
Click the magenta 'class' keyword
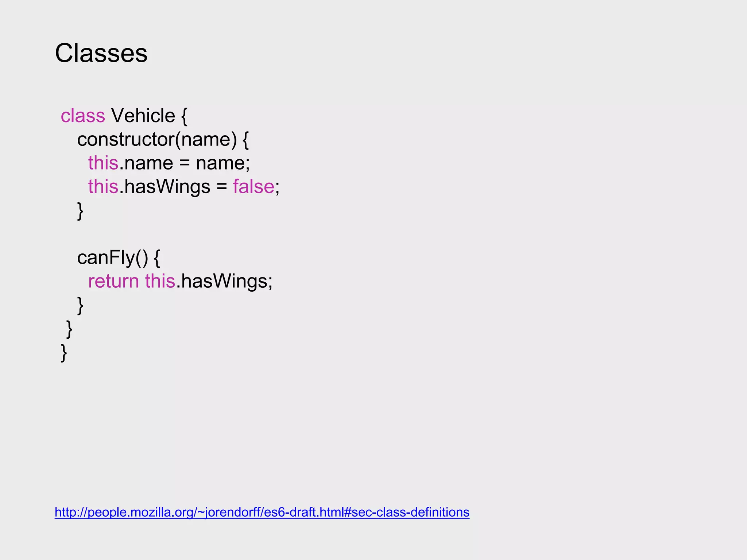(x=83, y=116)
